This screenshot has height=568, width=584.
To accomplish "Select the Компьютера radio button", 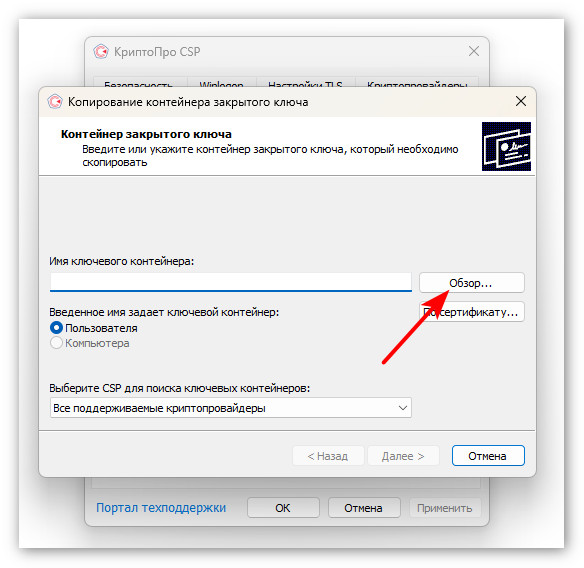I will [x=56, y=343].
